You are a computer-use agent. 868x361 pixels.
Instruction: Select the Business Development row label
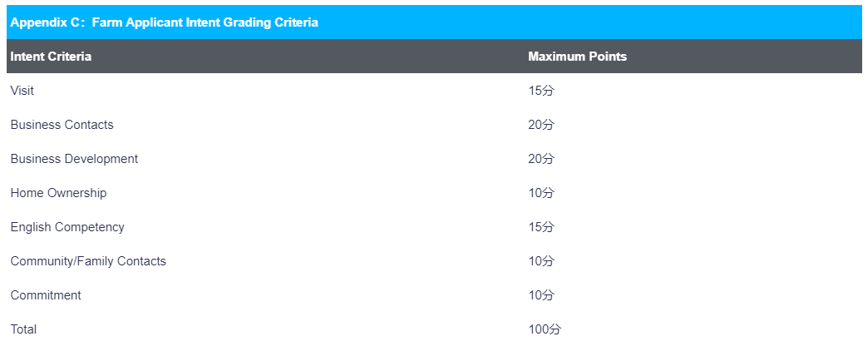coord(74,159)
